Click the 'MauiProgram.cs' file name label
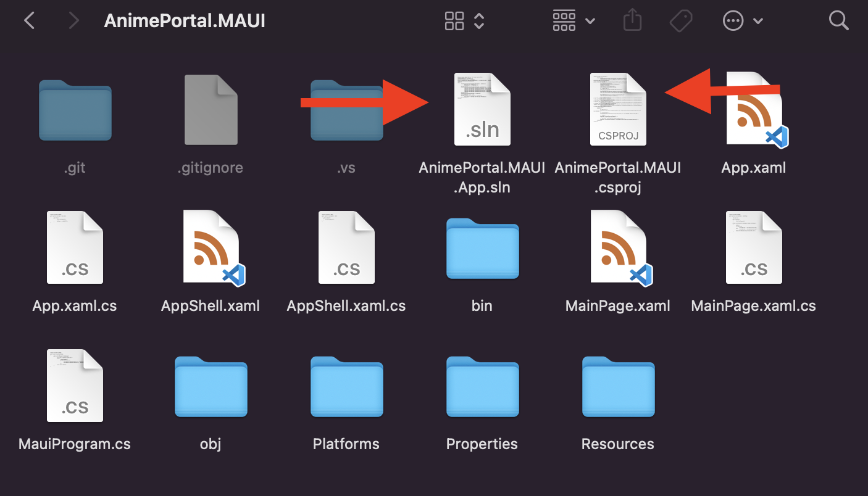This screenshot has width=868, height=496. pyautogui.click(x=75, y=444)
